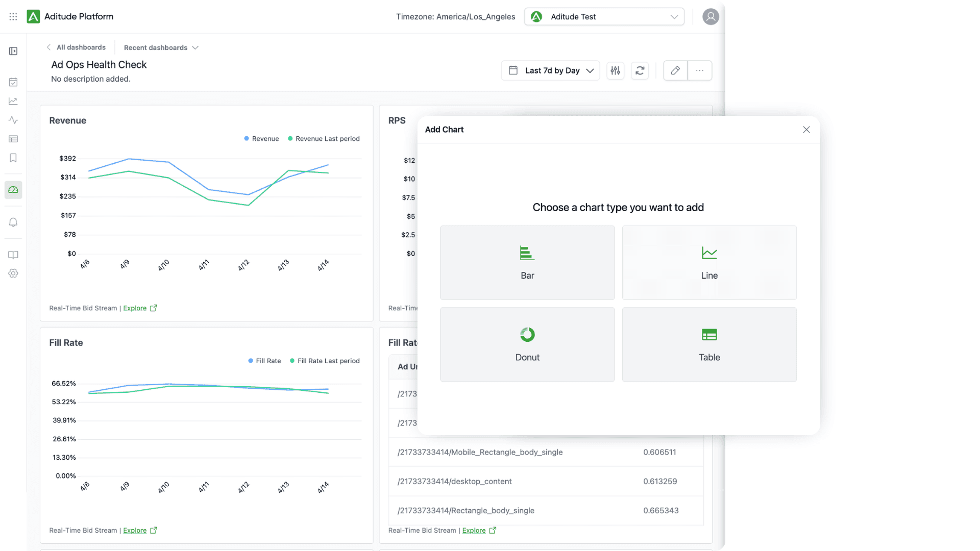Choose the Bar chart type
Image resolution: width=980 pixels, height=551 pixels.
coord(527,263)
